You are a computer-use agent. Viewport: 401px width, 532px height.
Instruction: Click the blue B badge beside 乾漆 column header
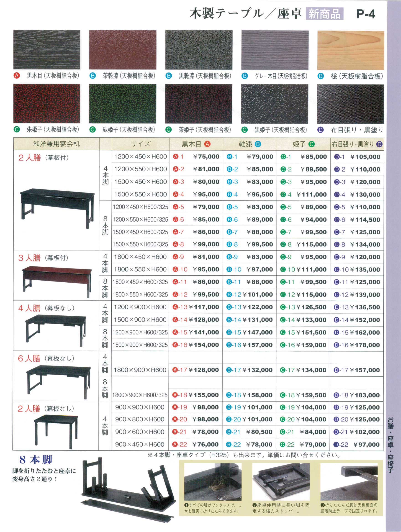point(258,144)
